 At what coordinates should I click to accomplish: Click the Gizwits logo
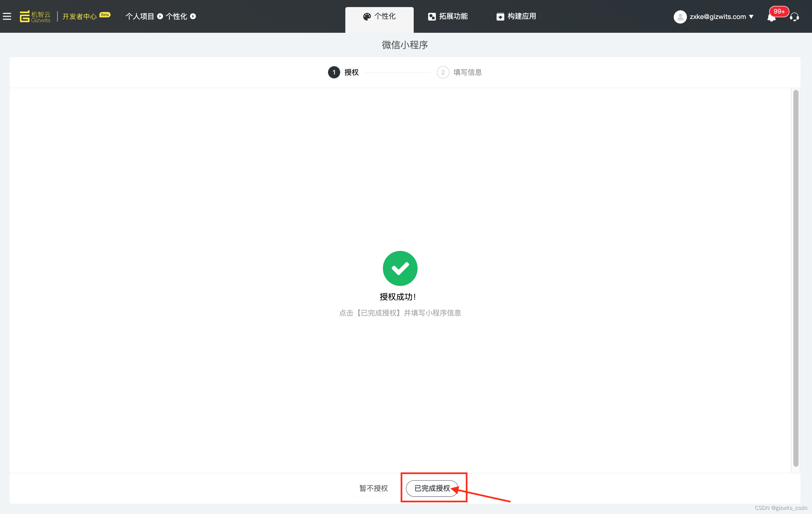click(35, 16)
